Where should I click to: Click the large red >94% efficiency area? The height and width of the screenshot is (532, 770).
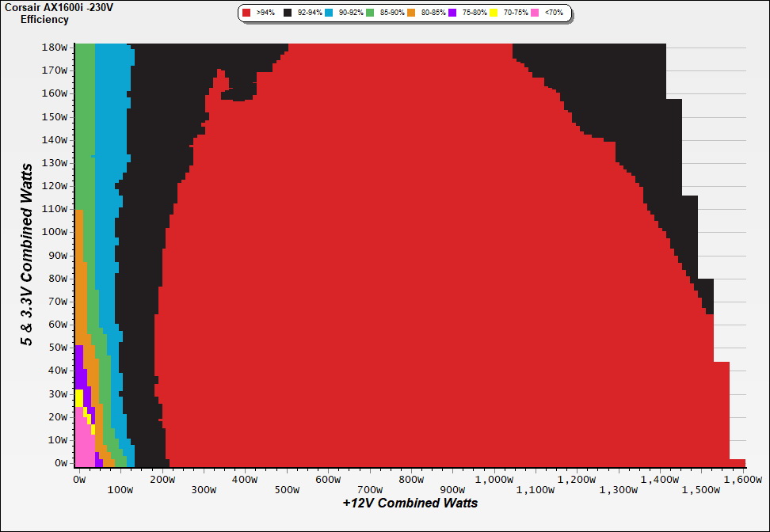tap(436, 277)
